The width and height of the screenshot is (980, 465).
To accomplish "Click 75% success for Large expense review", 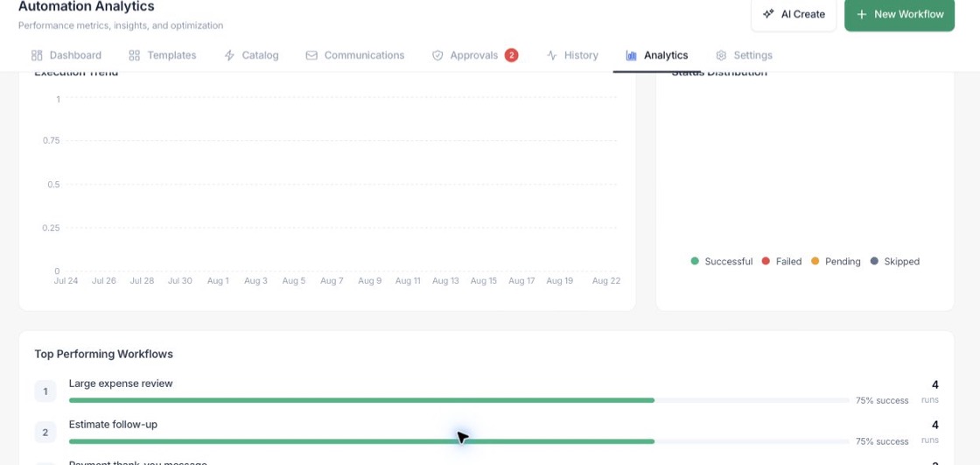I will 882,400.
